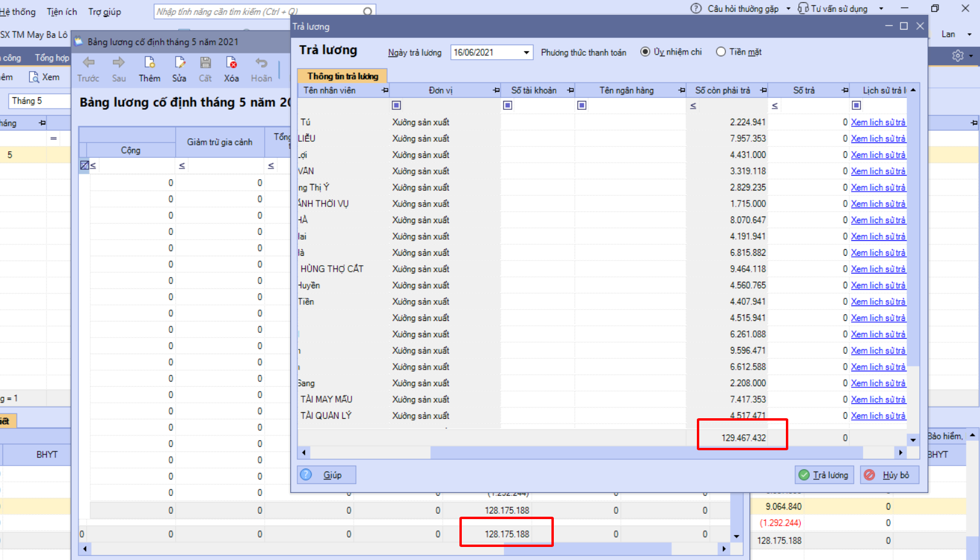This screenshot has width=980, height=560.
Task: Open the Hệ thống menu
Action: [x=17, y=11]
